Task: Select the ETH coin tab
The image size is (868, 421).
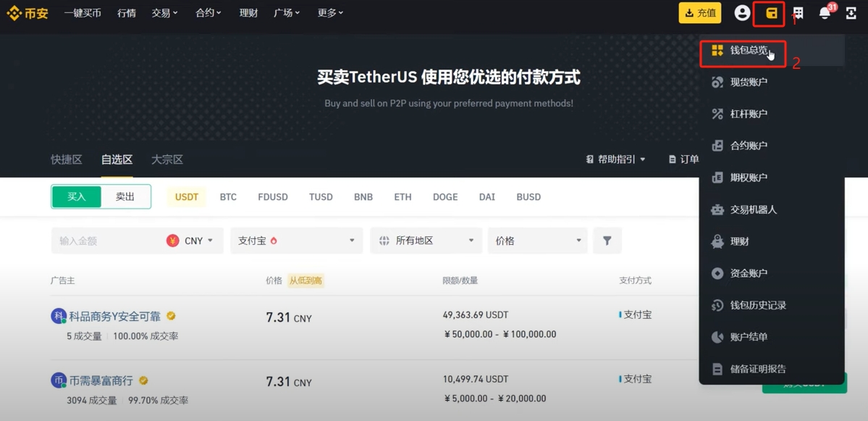Action: point(403,196)
